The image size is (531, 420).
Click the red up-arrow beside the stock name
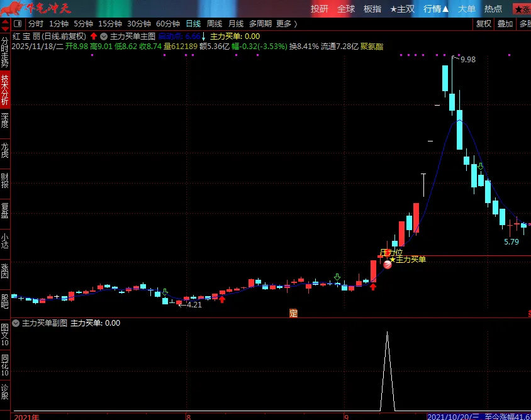pyautogui.click(x=94, y=36)
